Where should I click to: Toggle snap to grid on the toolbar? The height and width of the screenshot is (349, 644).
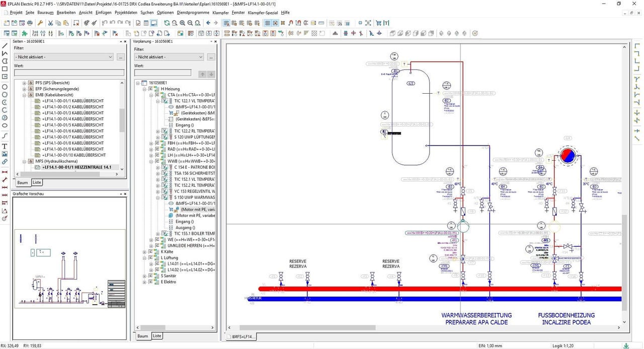coord(276,23)
